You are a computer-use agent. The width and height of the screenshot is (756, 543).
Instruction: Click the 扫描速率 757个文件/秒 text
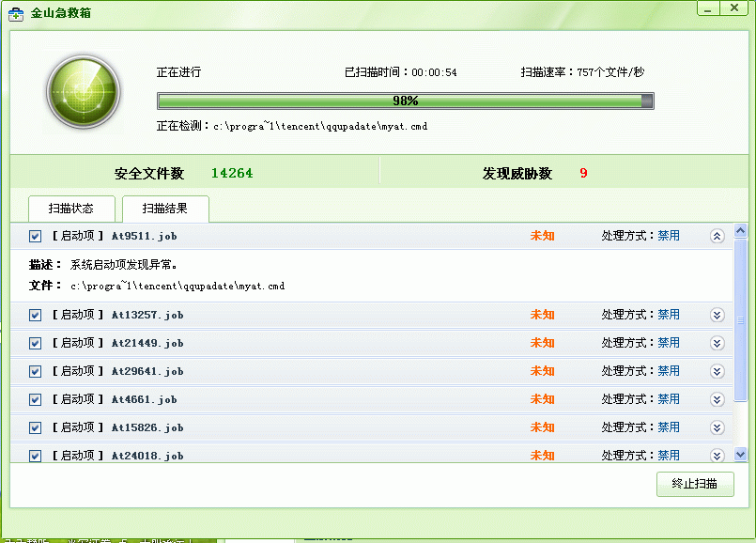(x=582, y=72)
